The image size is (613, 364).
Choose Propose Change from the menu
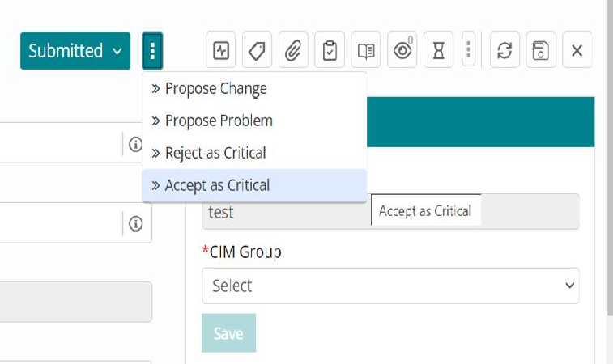215,88
